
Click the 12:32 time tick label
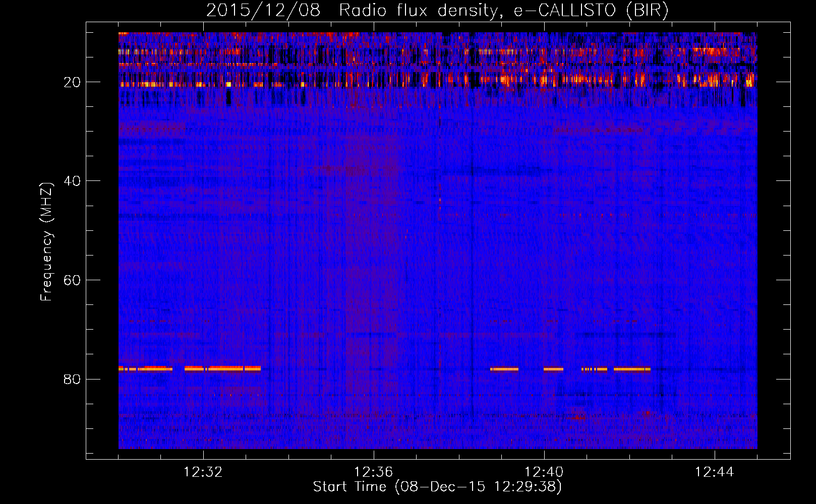pyautogui.click(x=203, y=472)
